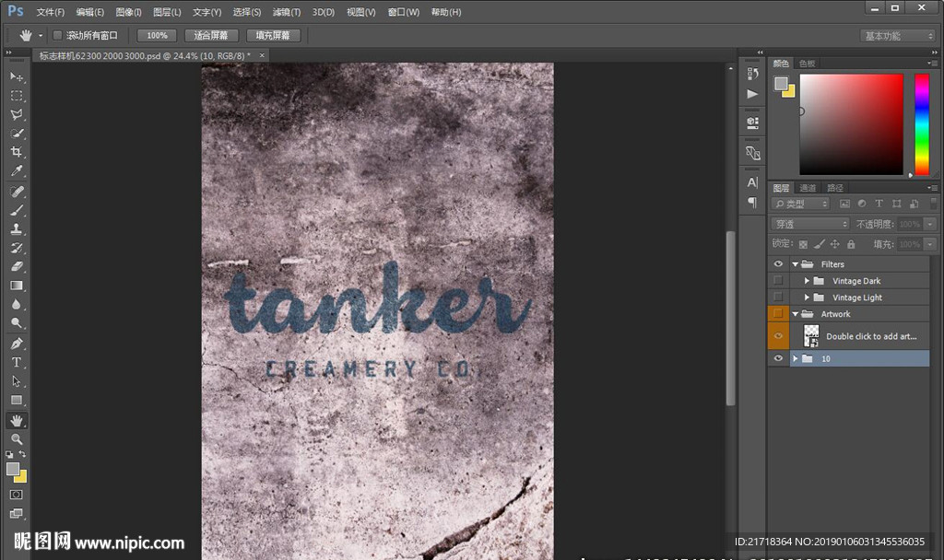Click the 100% zoom button
This screenshot has width=944, height=560.
click(157, 36)
